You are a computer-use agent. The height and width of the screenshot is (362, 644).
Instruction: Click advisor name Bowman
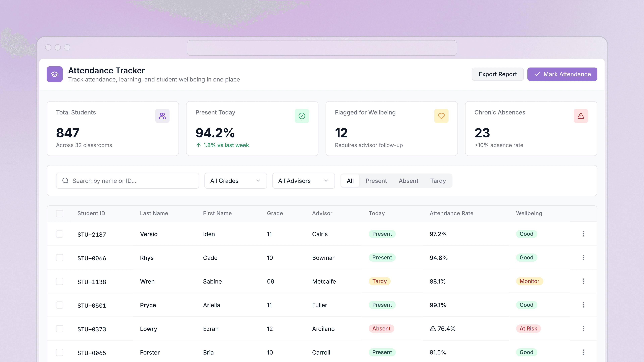pos(324,258)
